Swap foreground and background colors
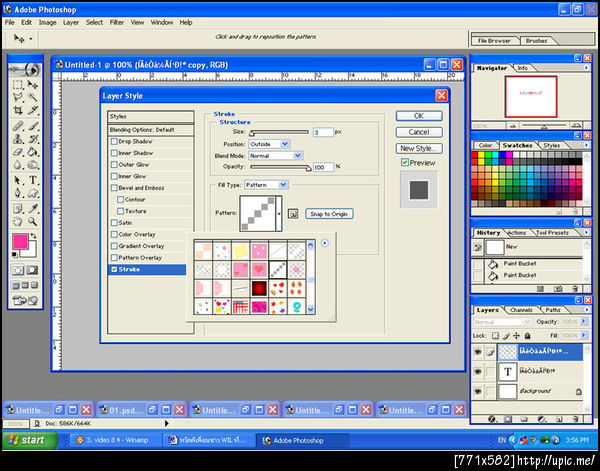600x471 pixels. click(34, 236)
